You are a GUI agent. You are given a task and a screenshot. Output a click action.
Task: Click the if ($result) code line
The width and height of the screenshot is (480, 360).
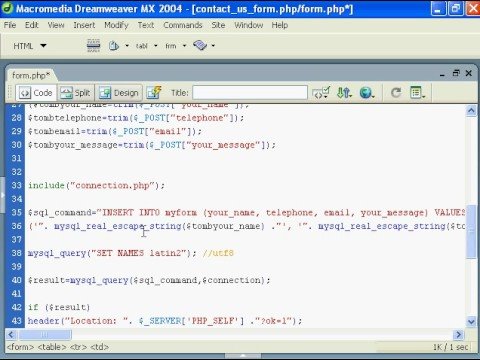point(59,307)
